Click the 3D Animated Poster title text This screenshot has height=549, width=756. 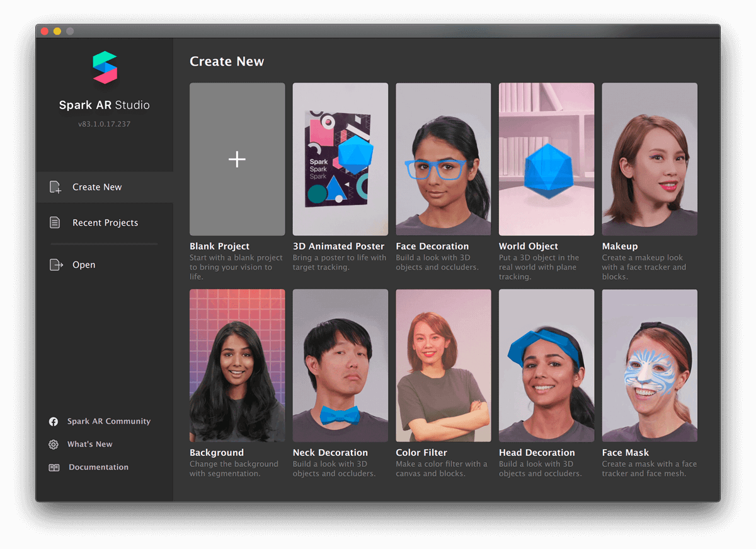click(338, 246)
